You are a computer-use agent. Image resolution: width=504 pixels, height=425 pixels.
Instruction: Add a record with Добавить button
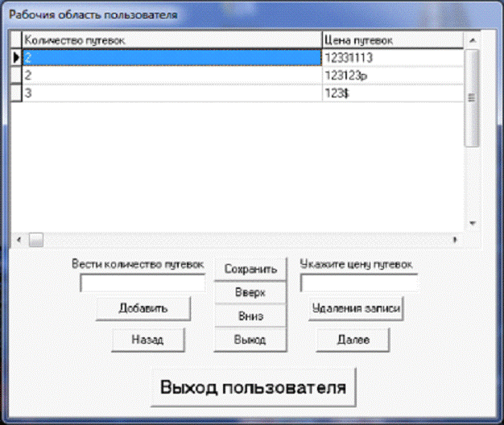tap(143, 308)
